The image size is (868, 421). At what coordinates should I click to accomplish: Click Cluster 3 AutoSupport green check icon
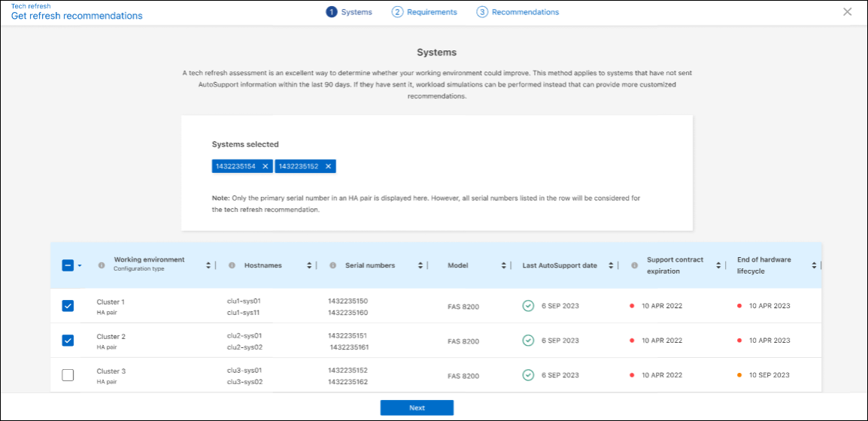[529, 375]
